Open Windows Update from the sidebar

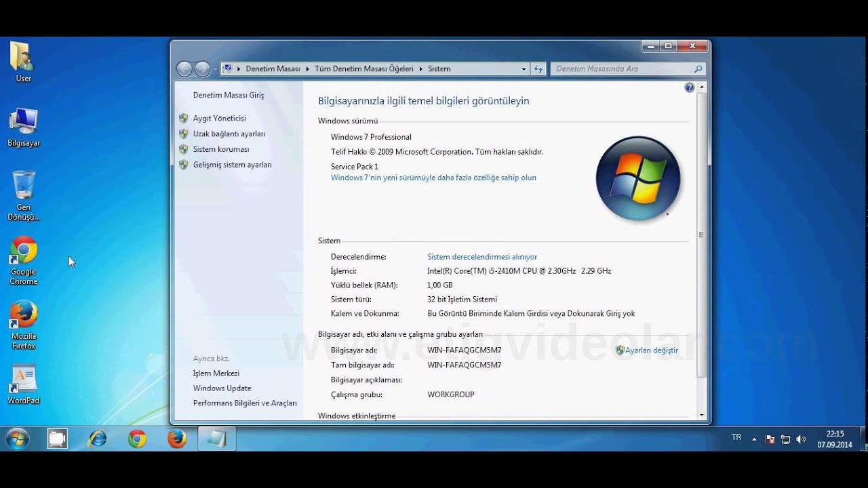[x=222, y=388]
